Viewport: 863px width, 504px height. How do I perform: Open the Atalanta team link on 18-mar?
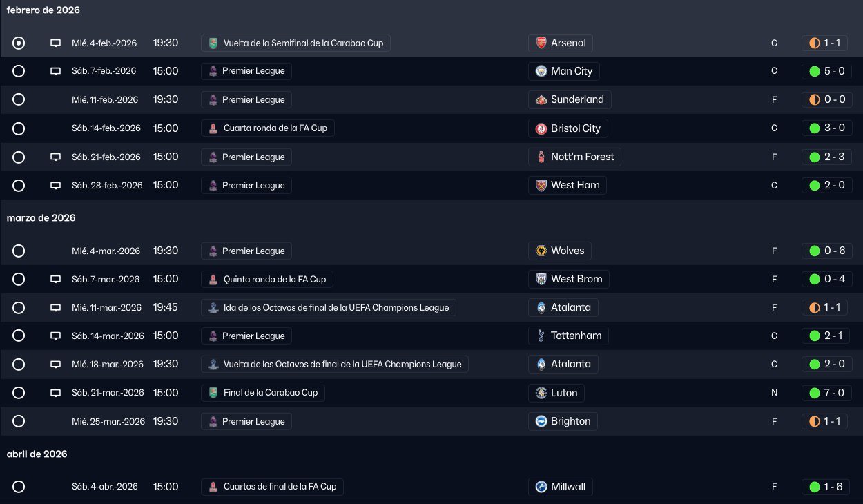570,364
